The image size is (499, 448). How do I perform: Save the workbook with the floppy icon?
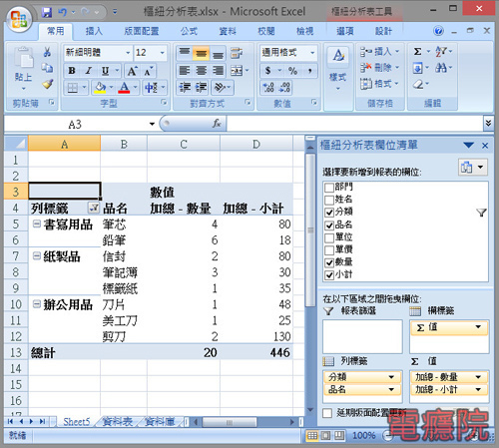click(x=47, y=13)
